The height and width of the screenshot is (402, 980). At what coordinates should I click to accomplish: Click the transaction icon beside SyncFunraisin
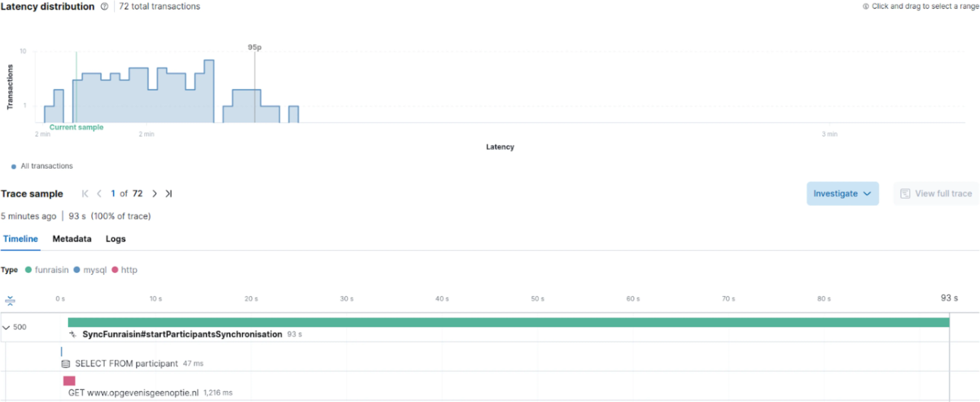tap(73, 334)
